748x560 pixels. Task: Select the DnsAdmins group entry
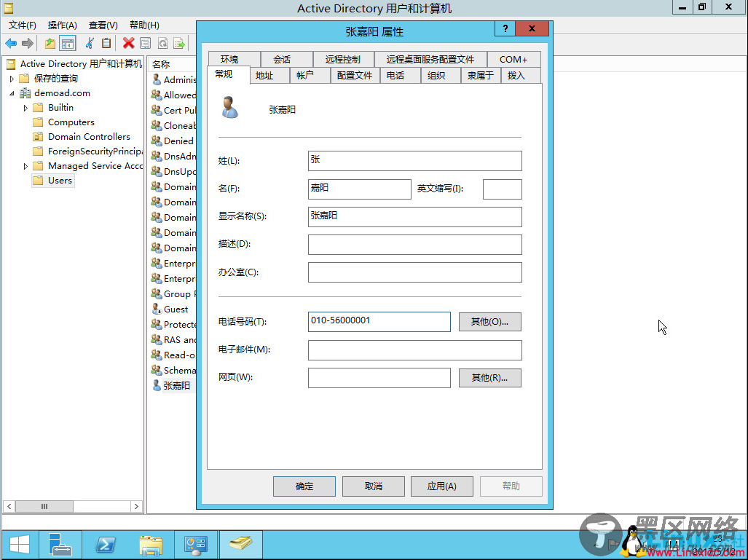click(173, 156)
